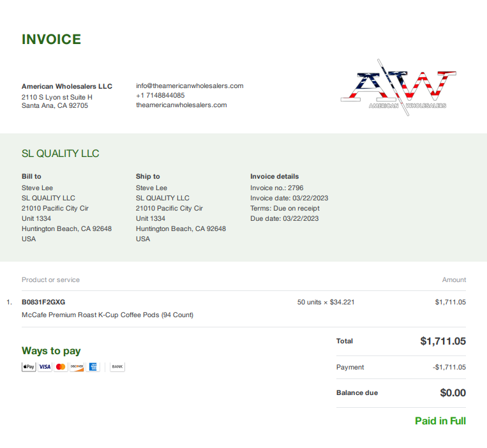The width and height of the screenshot is (487, 448).
Task: Click the Invoice details label
Action: 274,176
